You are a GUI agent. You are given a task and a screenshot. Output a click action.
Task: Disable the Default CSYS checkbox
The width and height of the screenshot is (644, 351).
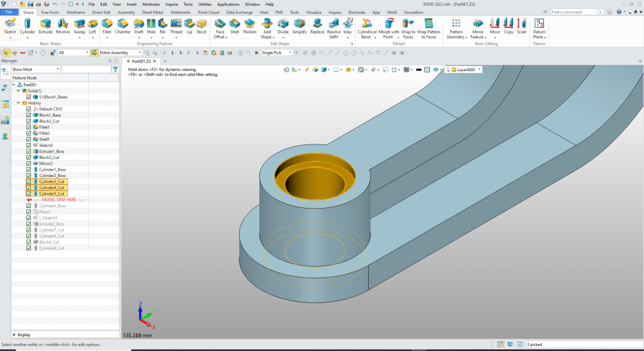pos(29,109)
